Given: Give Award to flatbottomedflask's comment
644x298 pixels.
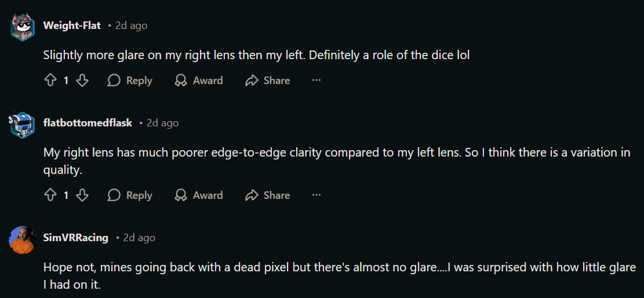Looking at the screenshot, I should tap(199, 195).
